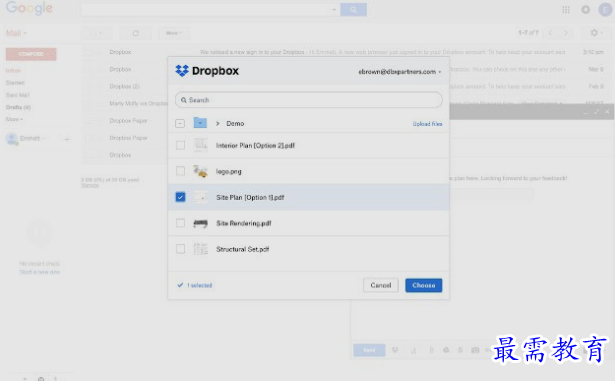Click the Site Plan [Option 1].pdf file name

[x=250, y=197]
